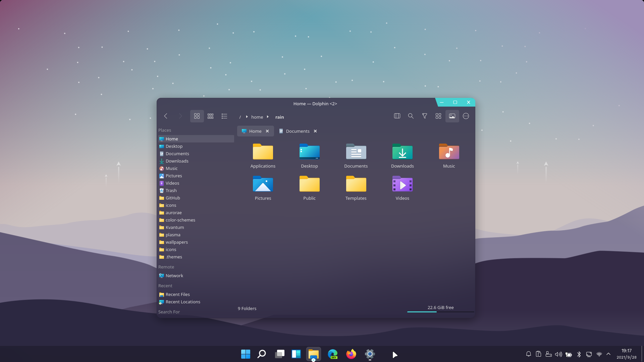Image resolution: width=644 pixels, height=362 pixels.
Task: Open Home in Places sidebar
Action: [x=196, y=139]
